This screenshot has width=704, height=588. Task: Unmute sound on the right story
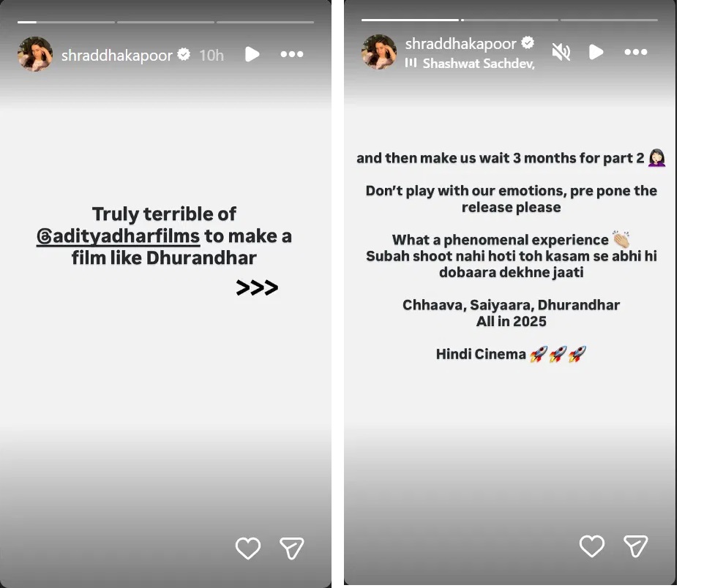(x=561, y=52)
